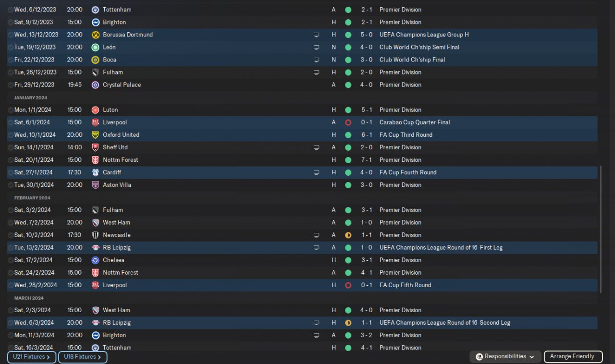Screen dimensions: 615x364
Task: Open Boca via its club badge
Action: coord(95,60)
